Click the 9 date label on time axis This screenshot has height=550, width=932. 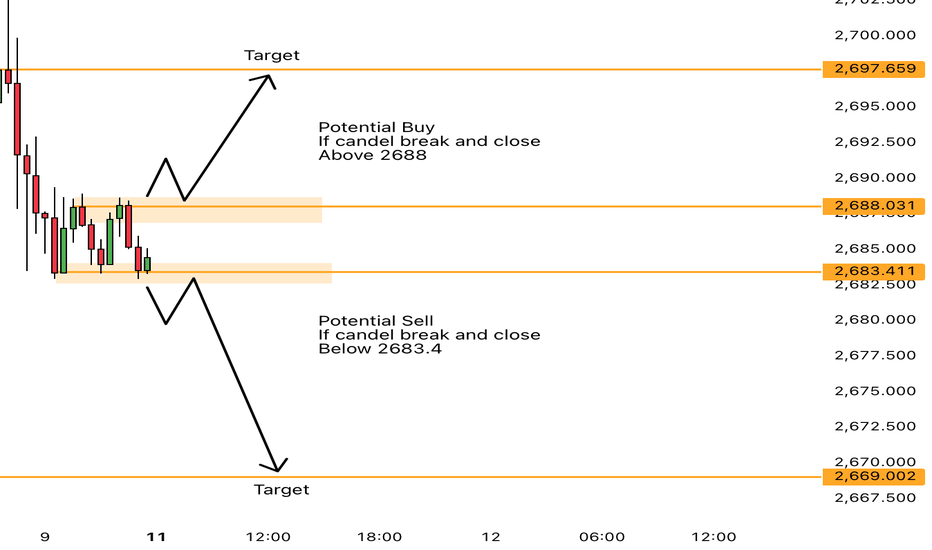[45, 537]
